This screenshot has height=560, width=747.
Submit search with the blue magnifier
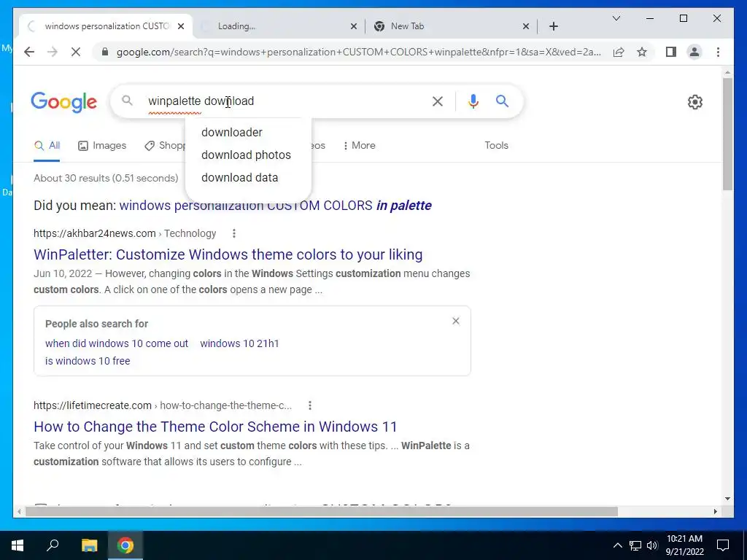[502, 101]
